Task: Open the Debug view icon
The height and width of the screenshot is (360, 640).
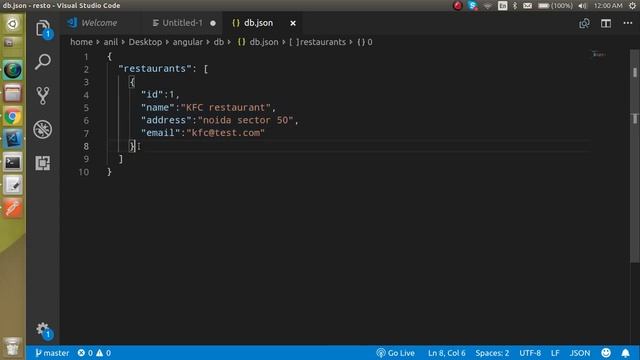Action: pyautogui.click(x=43, y=129)
